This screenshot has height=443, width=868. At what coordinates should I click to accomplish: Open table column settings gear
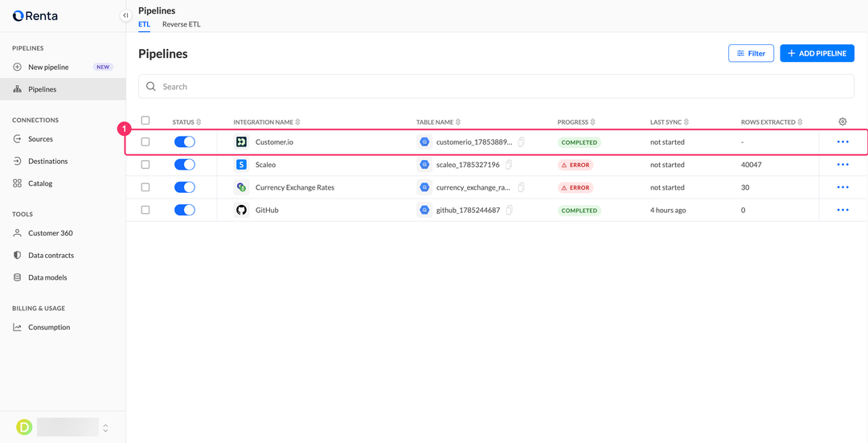[x=842, y=122]
